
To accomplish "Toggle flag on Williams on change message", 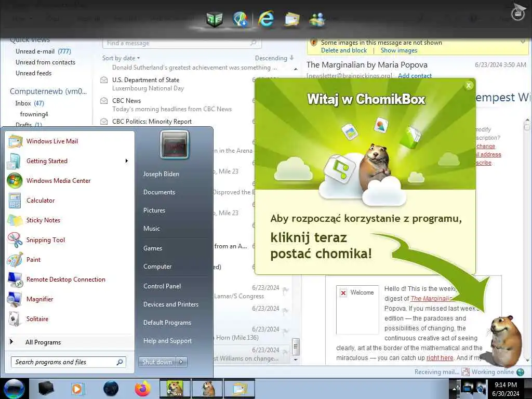I will [x=286, y=352].
